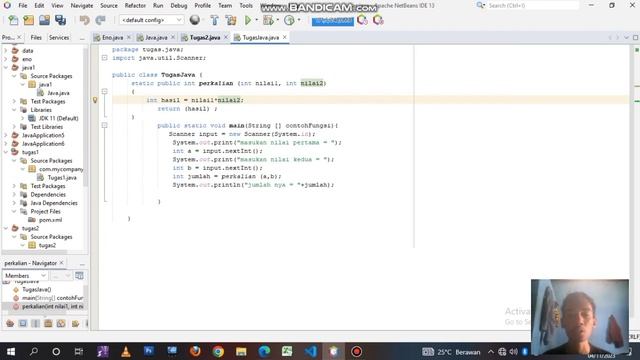Expand the JavaApplication5 project node

(6, 135)
